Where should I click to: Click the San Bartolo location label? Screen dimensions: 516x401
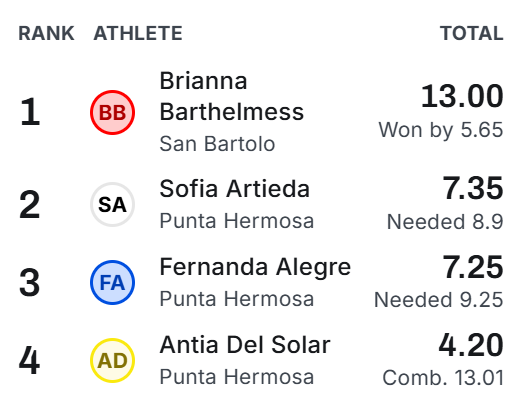[217, 144]
